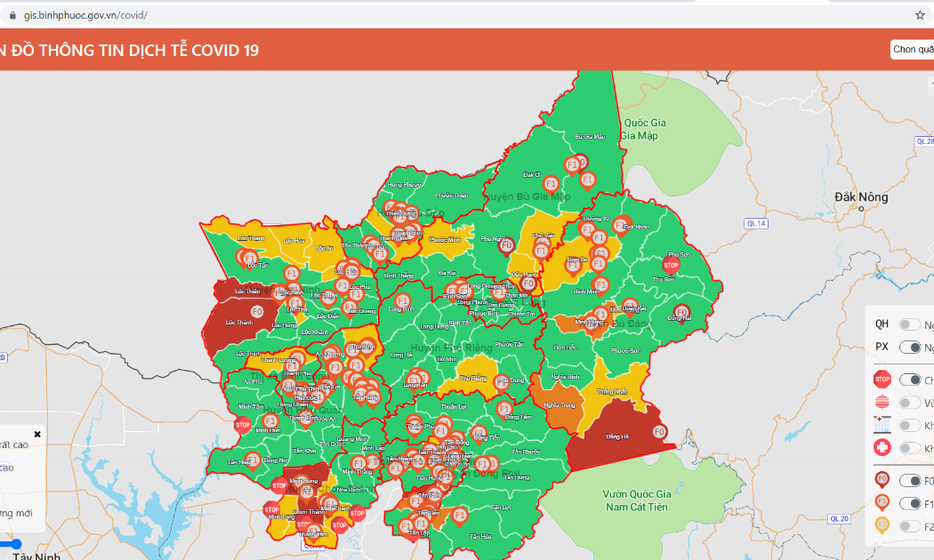Image resolution: width=934 pixels, height=560 pixels.
Task: Toggle off the F1 markers layer
Action: coord(910,503)
